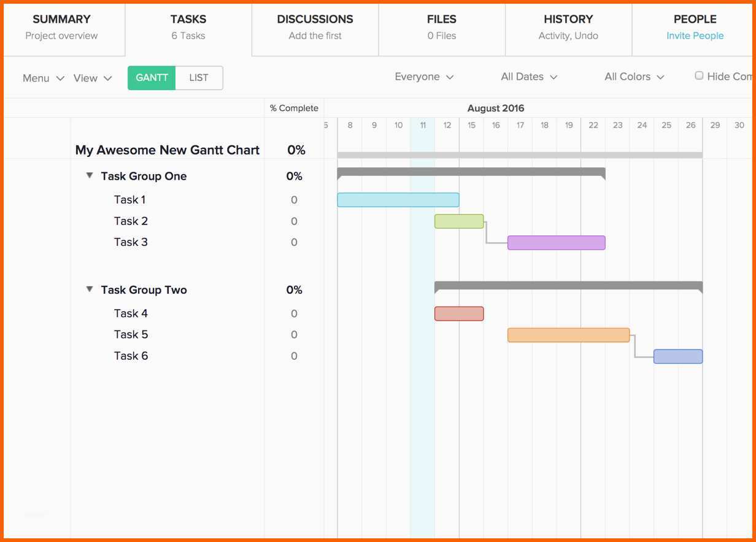The image size is (756, 542).
Task: Click Task 6 percent complete value
Action: (294, 356)
